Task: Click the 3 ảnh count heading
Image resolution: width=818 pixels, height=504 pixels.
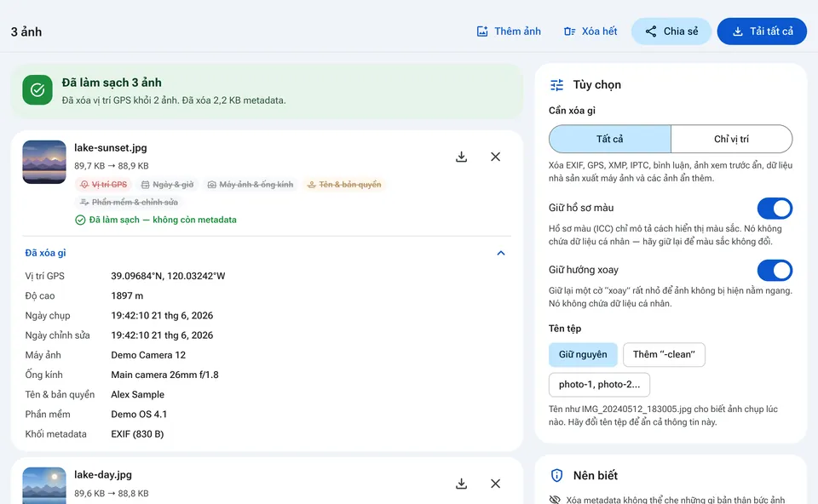Action: pos(26,31)
